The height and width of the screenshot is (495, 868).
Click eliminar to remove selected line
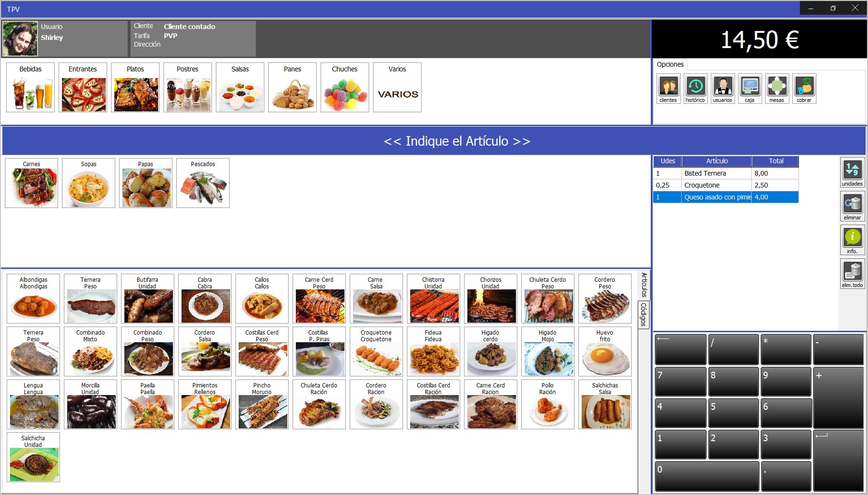(x=852, y=207)
